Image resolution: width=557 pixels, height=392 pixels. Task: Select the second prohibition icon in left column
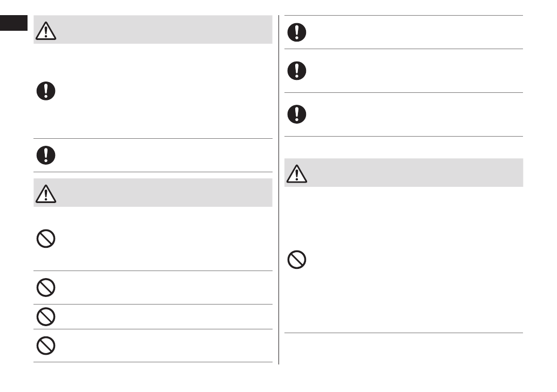46,287
